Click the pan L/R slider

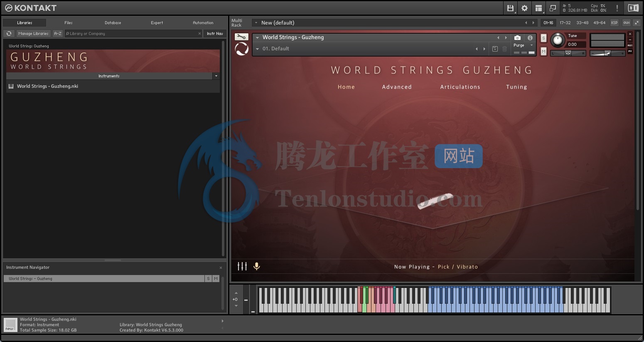click(x=568, y=53)
